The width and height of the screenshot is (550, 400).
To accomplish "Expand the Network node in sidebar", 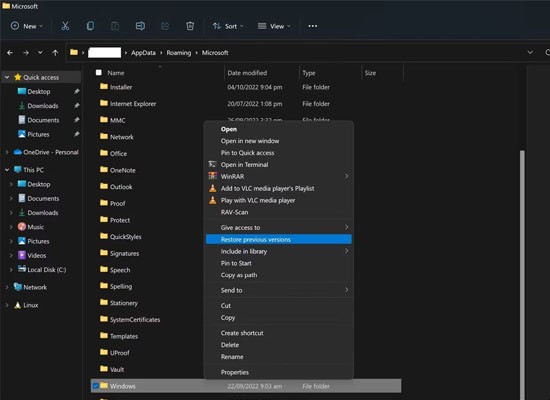I will (7, 287).
